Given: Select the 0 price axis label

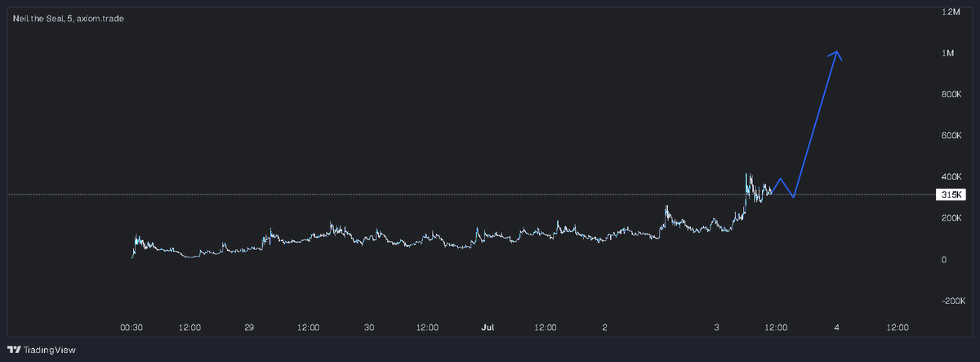Looking at the screenshot, I should point(944,260).
